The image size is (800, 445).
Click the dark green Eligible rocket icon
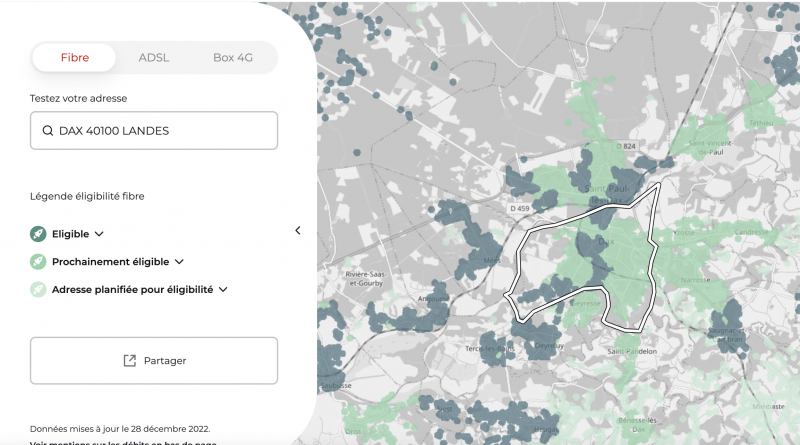tap(38, 234)
